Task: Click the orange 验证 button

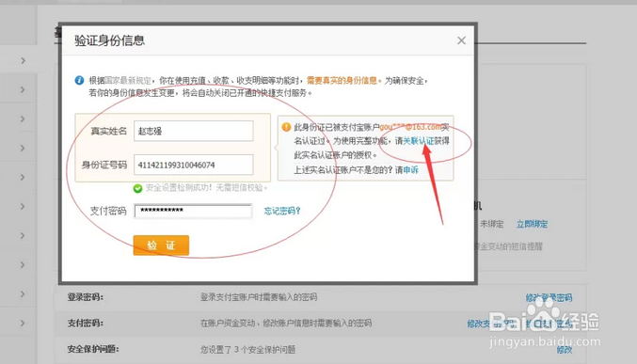Action: [x=161, y=245]
